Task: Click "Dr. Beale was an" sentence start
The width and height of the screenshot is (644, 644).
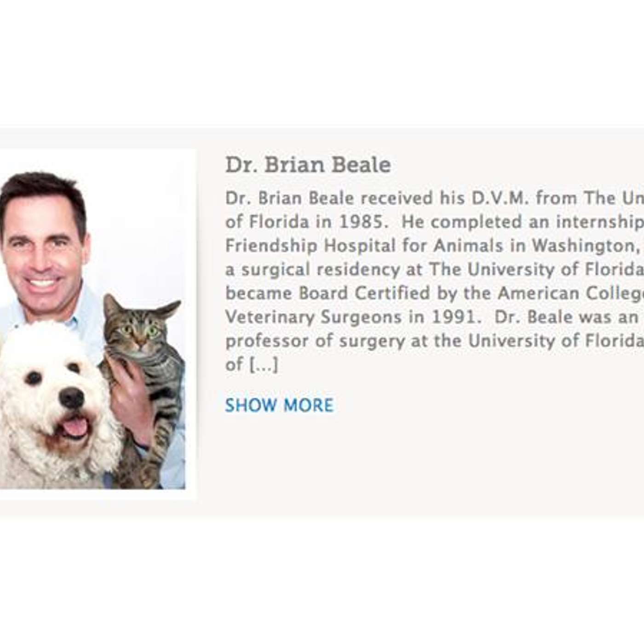Action: (567, 317)
